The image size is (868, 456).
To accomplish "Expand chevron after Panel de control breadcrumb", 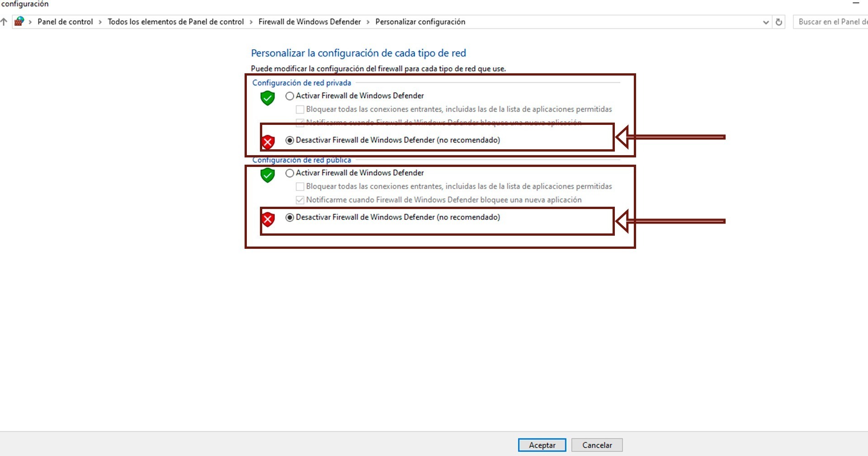I will click(x=100, y=22).
